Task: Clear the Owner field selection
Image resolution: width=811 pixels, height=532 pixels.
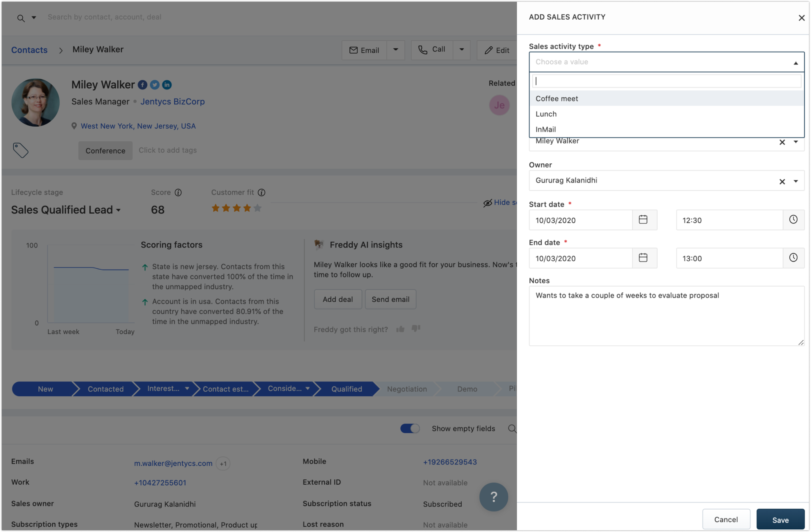Action: [x=782, y=181]
